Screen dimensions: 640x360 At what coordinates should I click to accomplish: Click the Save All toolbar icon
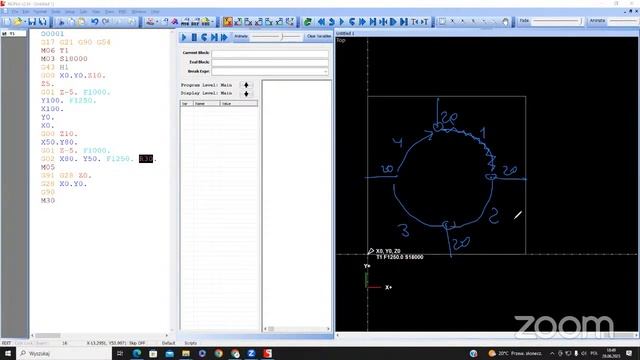coord(42,21)
